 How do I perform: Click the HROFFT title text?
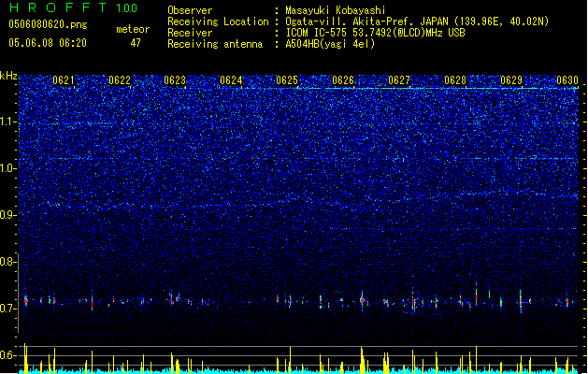[58, 7]
